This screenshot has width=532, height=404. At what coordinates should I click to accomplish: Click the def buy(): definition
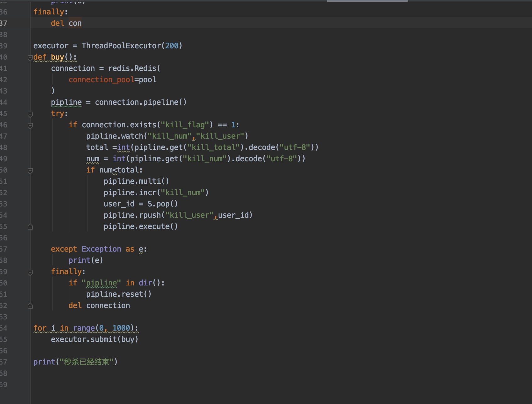(x=55, y=57)
